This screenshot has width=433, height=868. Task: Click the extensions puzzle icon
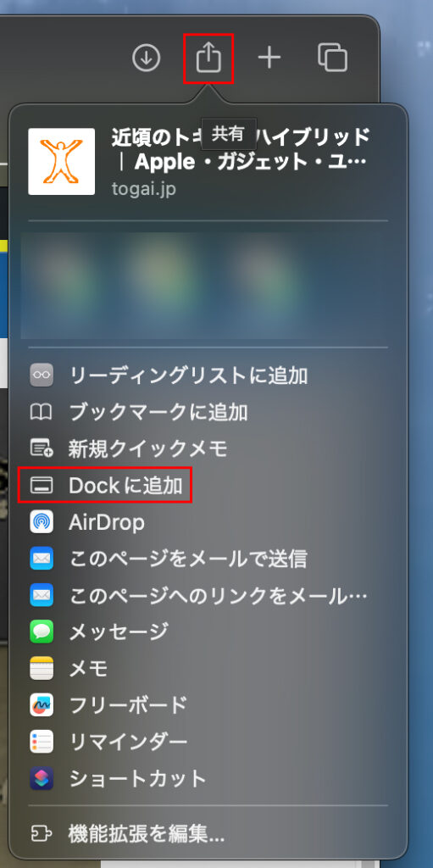coord(42,832)
